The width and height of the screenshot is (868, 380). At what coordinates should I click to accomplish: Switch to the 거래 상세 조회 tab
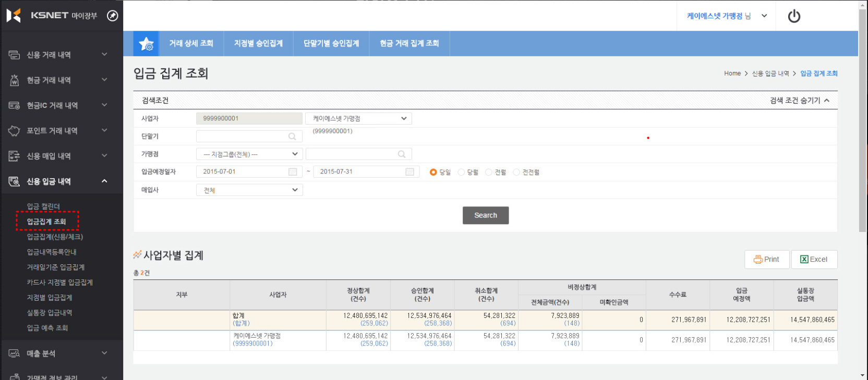(191, 43)
